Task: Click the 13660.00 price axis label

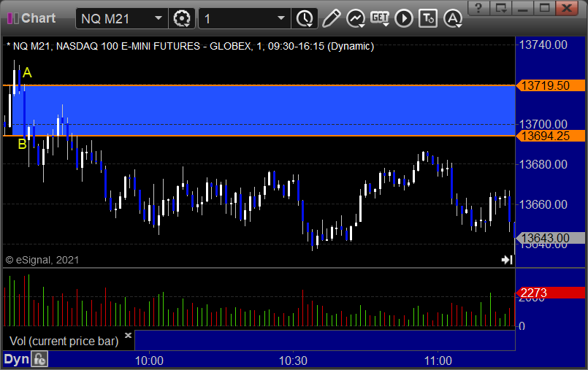Action: 543,204
